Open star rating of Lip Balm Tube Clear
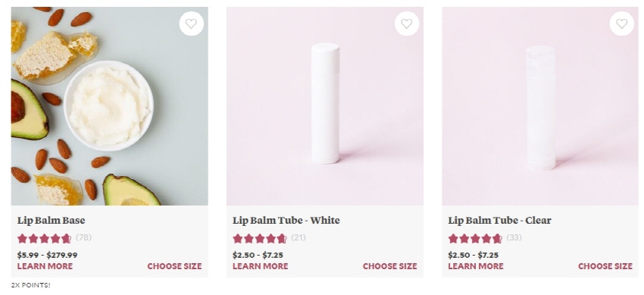The image size is (644, 295). coord(475,238)
